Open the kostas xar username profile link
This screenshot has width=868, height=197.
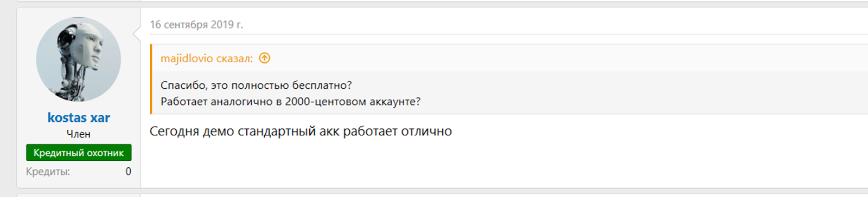point(79,117)
